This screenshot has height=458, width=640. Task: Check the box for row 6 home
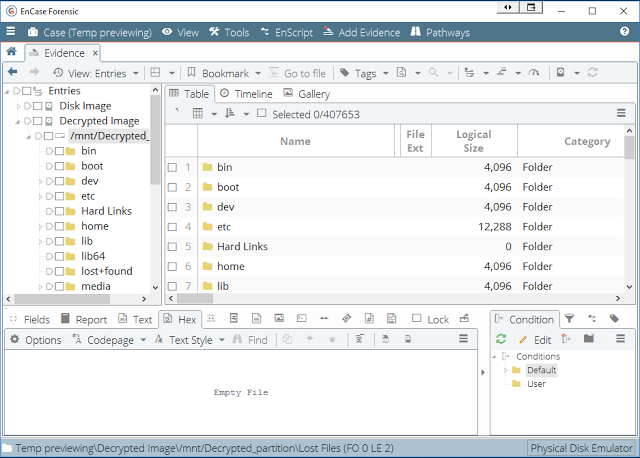(x=172, y=267)
